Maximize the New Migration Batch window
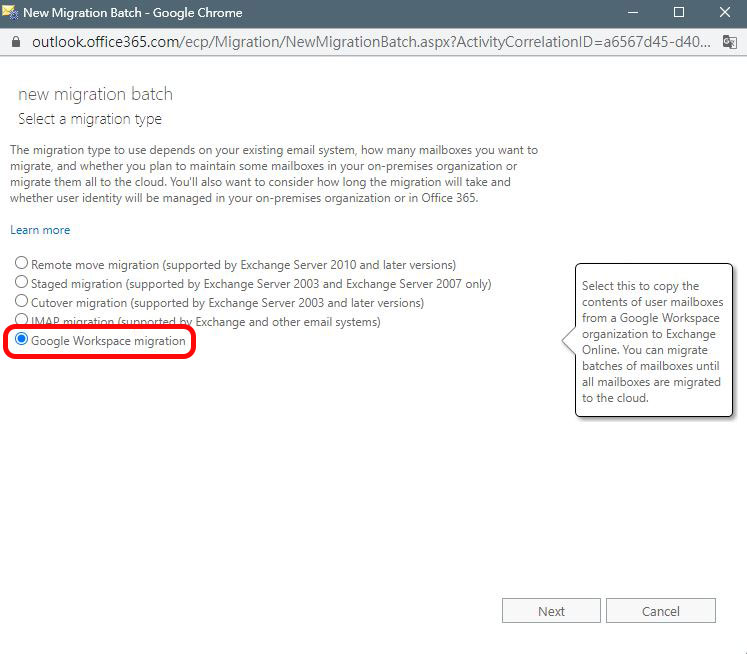The image size is (747, 654). click(x=679, y=12)
